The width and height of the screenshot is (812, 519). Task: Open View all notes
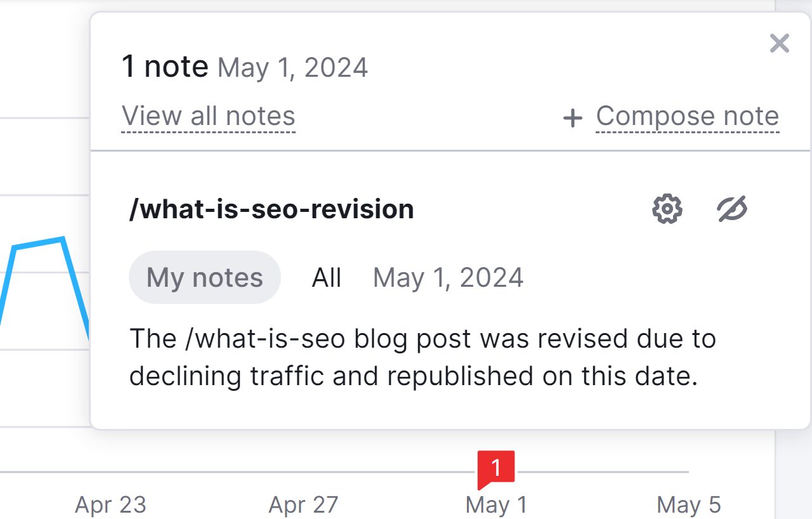(208, 116)
